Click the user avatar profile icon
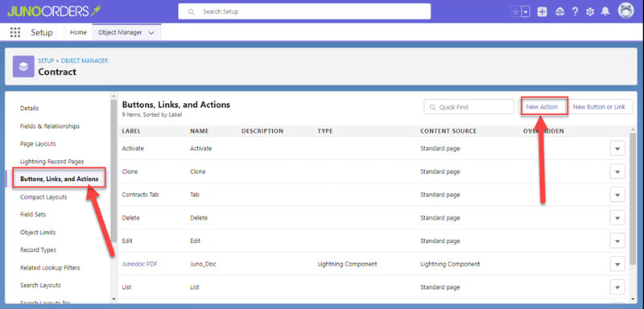This screenshot has width=644, height=309. [x=626, y=11]
